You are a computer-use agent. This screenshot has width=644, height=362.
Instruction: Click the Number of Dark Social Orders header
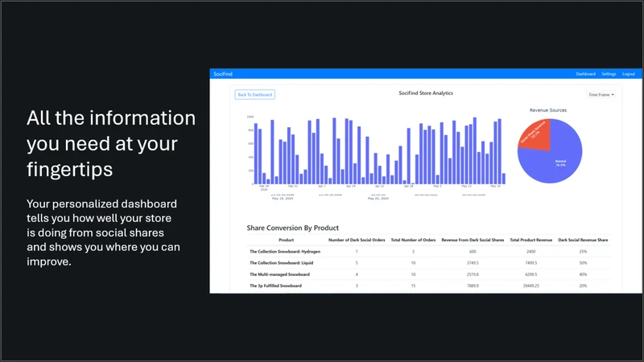[x=357, y=240]
